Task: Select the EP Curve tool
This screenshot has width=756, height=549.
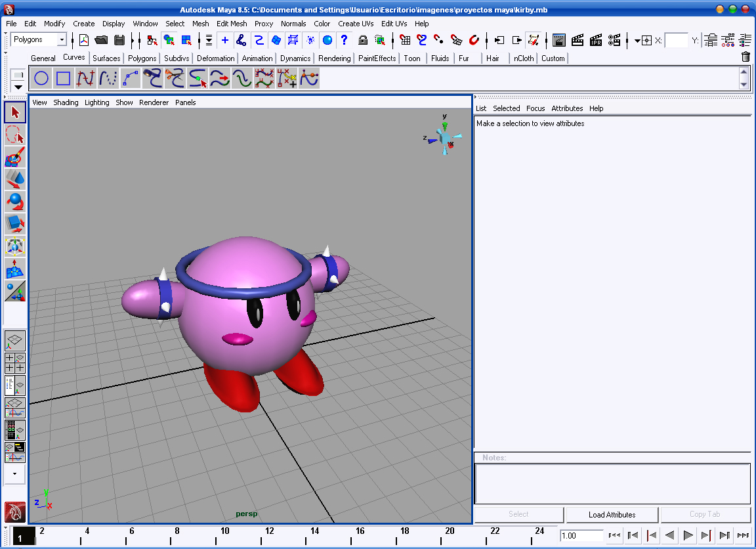Action: (x=86, y=78)
